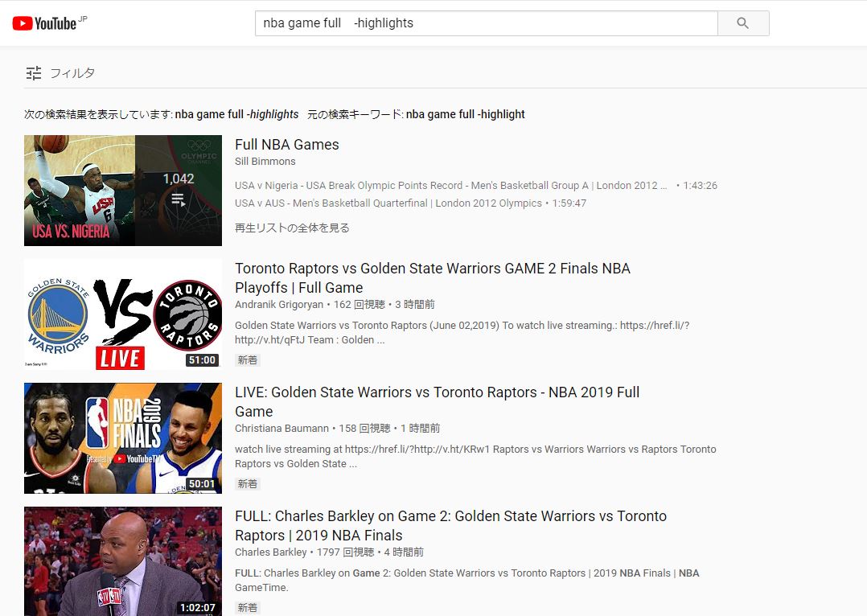The width and height of the screenshot is (867, 616).
Task: Open Andranik Grigoryan channel
Action: point(278,305)
